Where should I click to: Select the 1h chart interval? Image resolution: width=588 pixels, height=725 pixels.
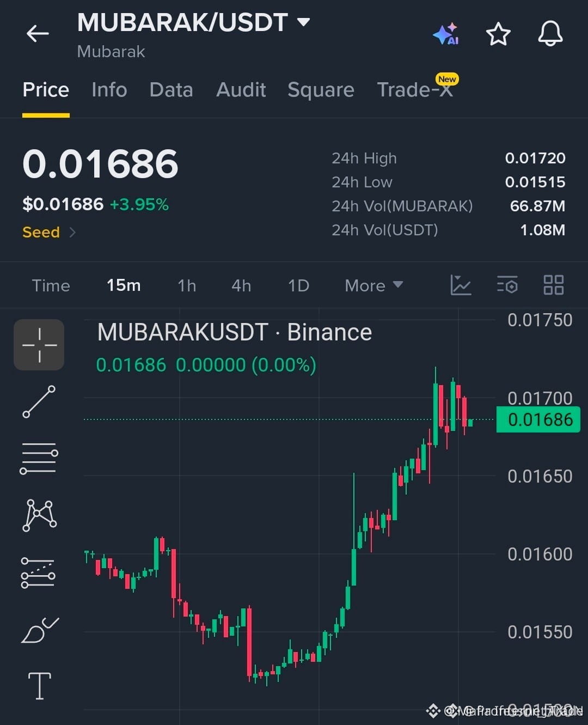click(187, 285)
